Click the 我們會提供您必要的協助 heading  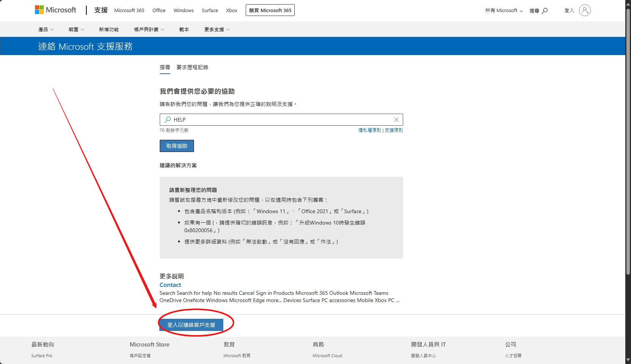pos(197,91)
